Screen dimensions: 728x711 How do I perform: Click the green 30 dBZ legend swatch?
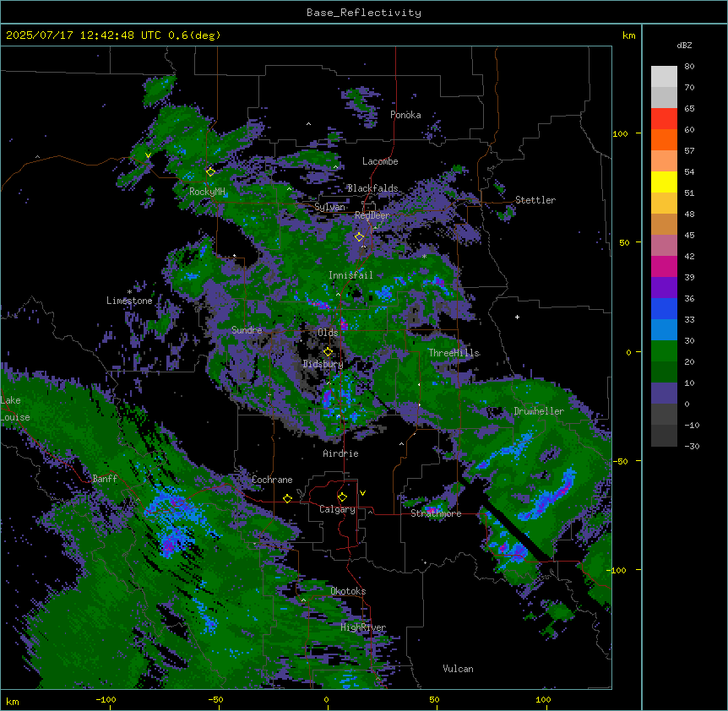(664, 351)
